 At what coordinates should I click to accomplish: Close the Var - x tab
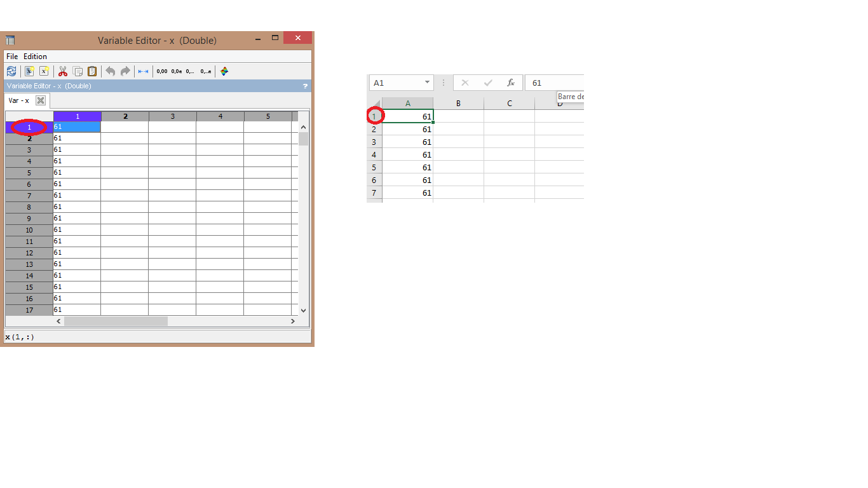coord(41,100)
